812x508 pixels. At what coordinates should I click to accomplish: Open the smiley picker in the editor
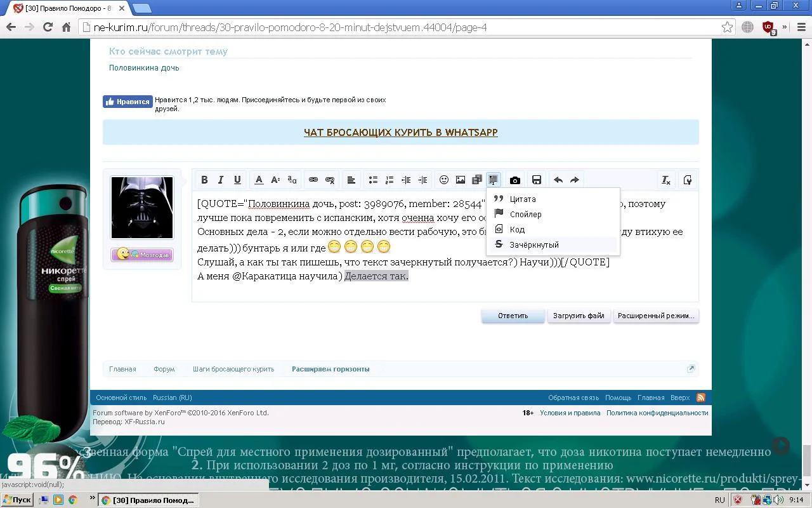point(444,180)
